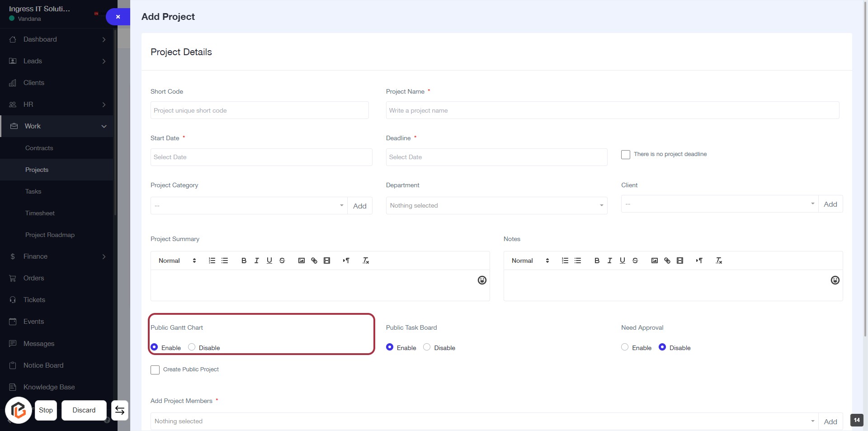Click the swap arrows icon near Discard
868x431 pixels.
coord(120,410)
